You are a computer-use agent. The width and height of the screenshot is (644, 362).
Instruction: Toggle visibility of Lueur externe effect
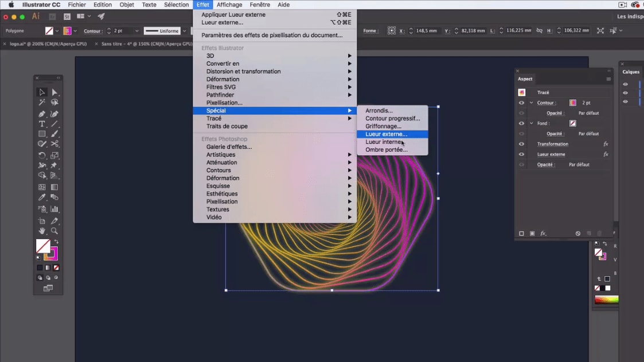click(x=521, y=155)
